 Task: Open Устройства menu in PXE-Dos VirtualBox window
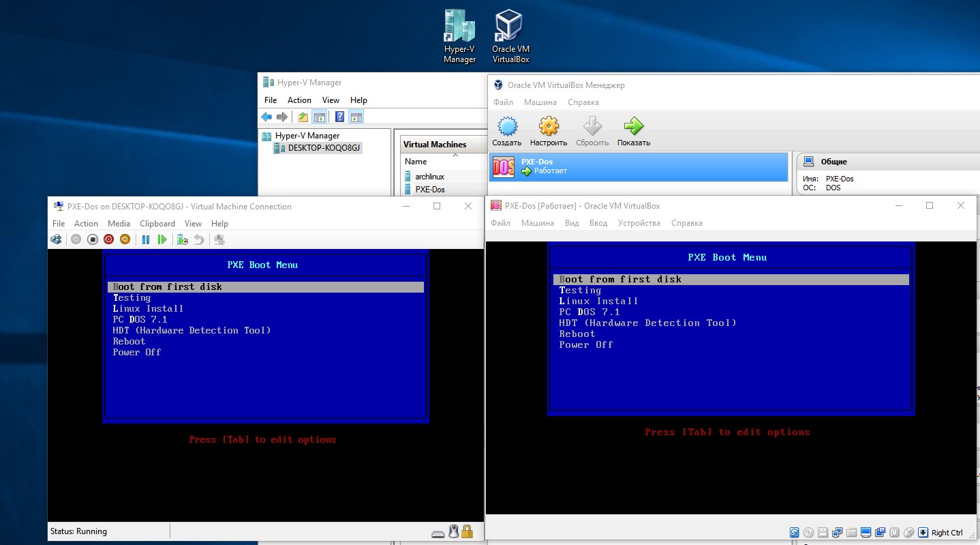click(639, 223)
